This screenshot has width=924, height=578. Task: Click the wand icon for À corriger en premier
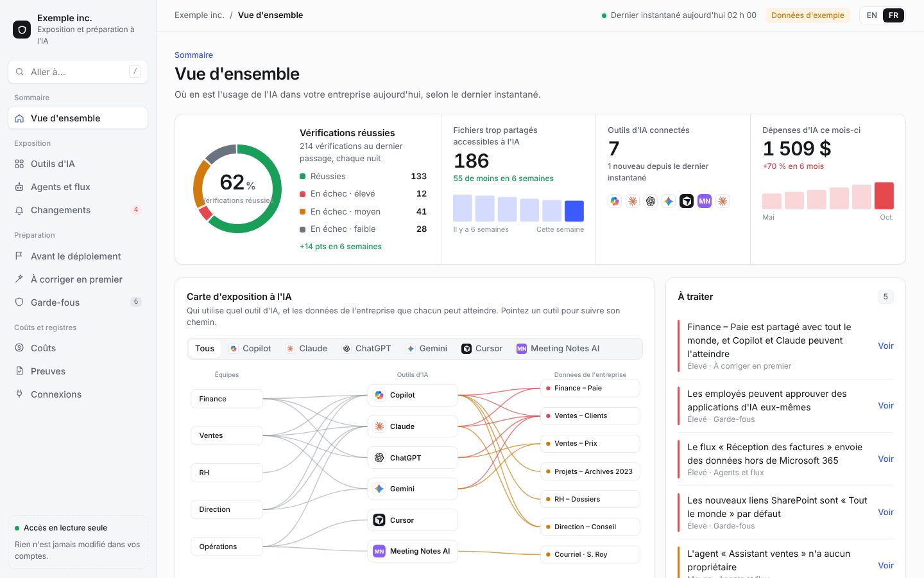click(19, 279)
